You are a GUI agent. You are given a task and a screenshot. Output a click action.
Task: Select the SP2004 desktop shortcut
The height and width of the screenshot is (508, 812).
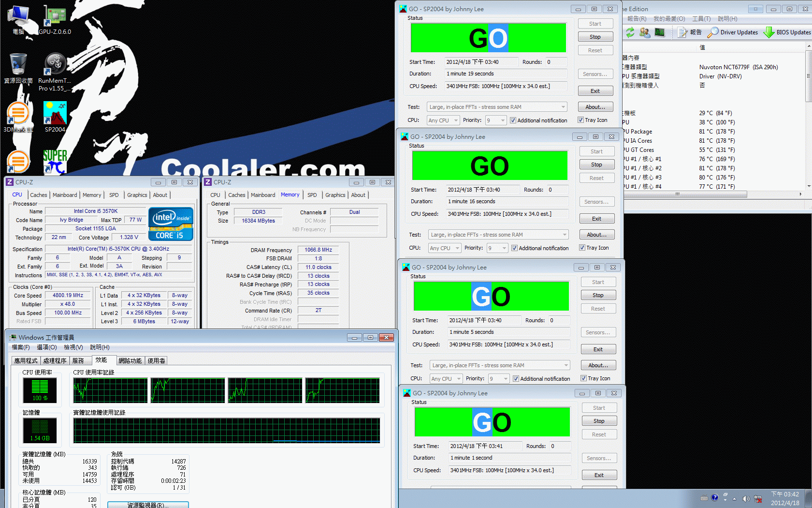coord(55,117)
